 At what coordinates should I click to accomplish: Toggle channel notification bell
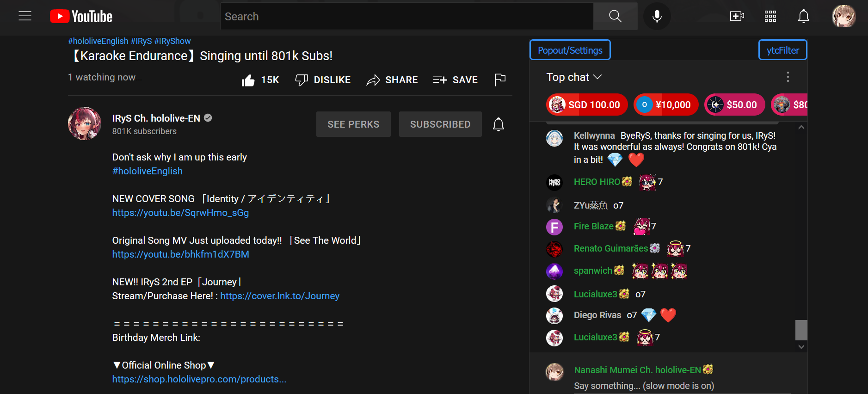(x=499, y=124)
